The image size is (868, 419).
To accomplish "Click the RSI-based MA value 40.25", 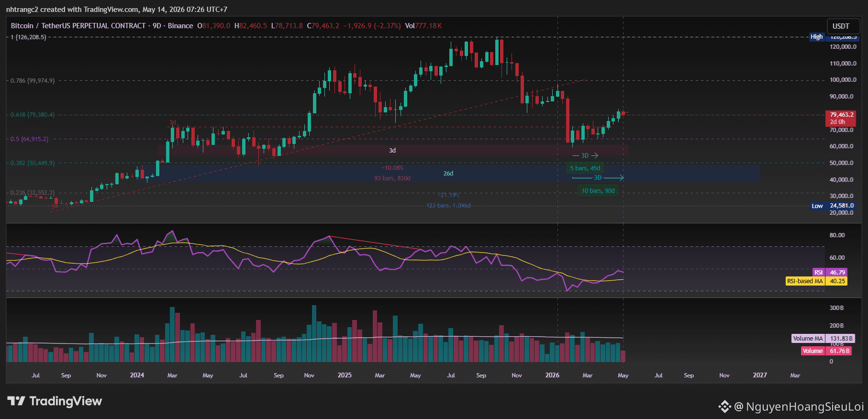I will click(837, 281).
